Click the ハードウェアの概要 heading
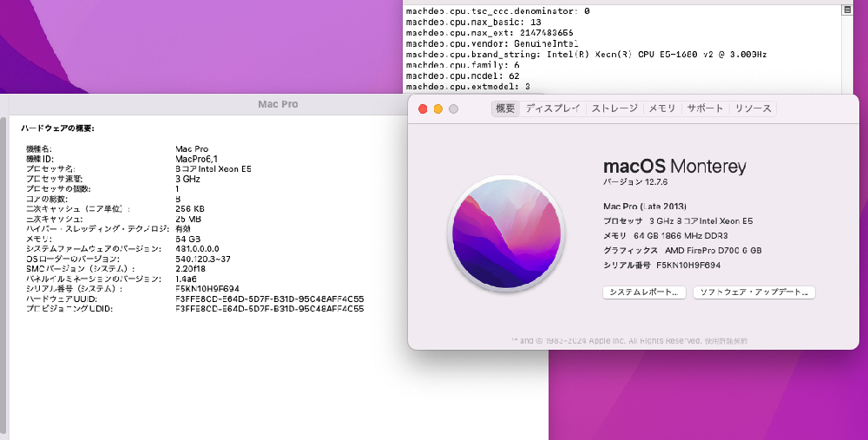 pyautogui.click(x=57, y=128)
